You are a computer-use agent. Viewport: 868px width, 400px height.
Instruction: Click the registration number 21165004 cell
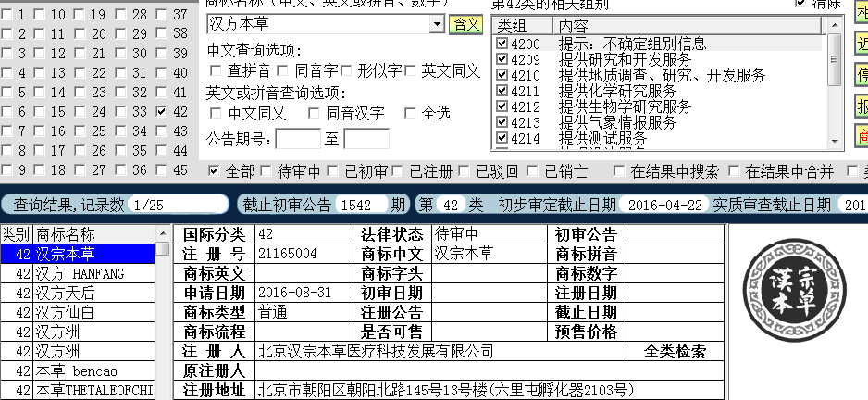click(304, 254)
